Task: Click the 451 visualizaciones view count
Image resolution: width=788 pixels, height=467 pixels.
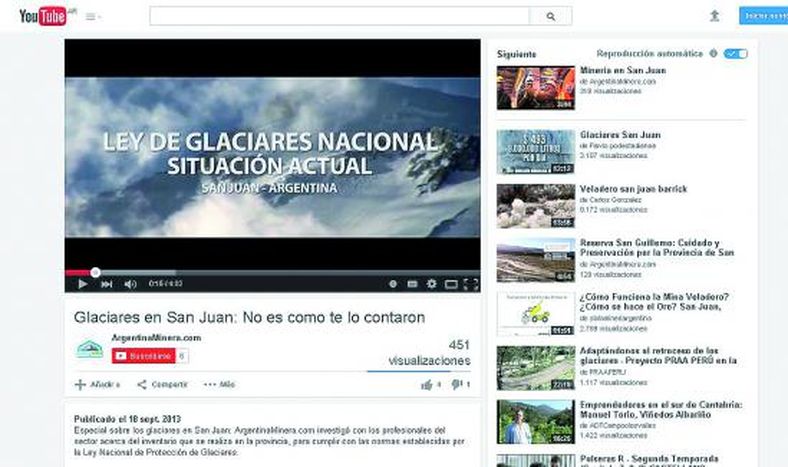Action: [430, 353]
